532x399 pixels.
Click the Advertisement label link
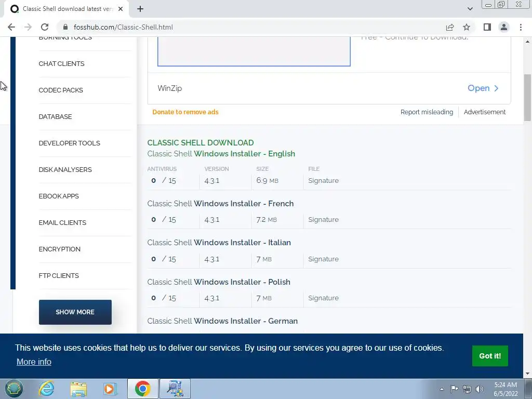[485, 112]
